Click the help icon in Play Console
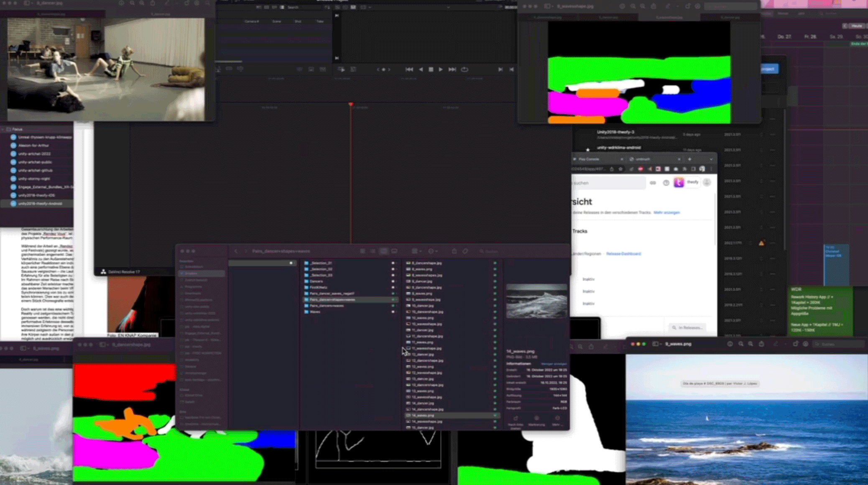This screenshot has height=485, width=868. click(666, 183)
